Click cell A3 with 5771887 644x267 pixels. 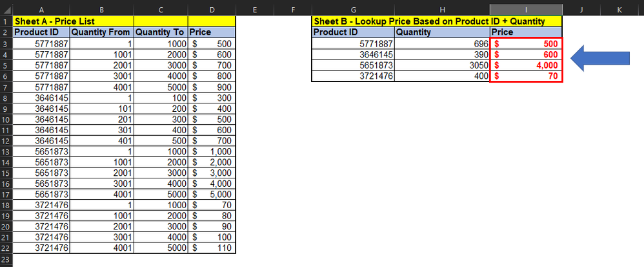41,43
